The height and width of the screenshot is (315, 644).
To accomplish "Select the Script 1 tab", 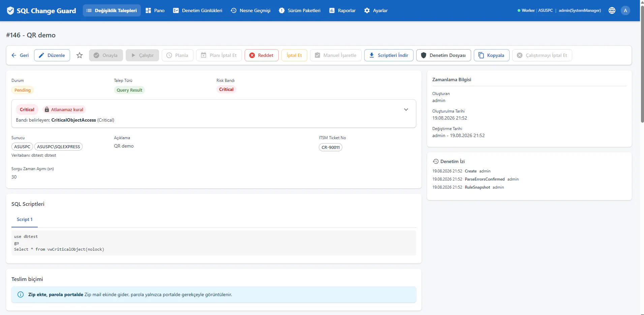I will 25,219.
